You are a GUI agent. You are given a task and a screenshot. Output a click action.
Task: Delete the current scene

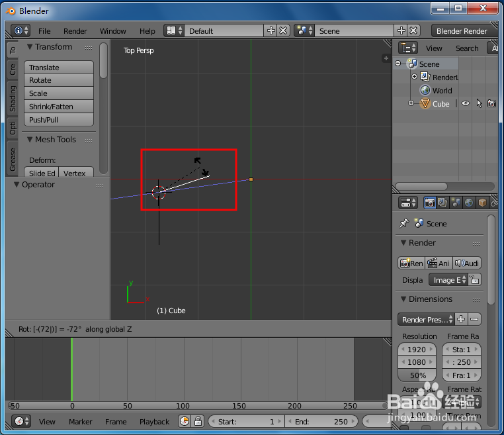(x=413, y=31)
